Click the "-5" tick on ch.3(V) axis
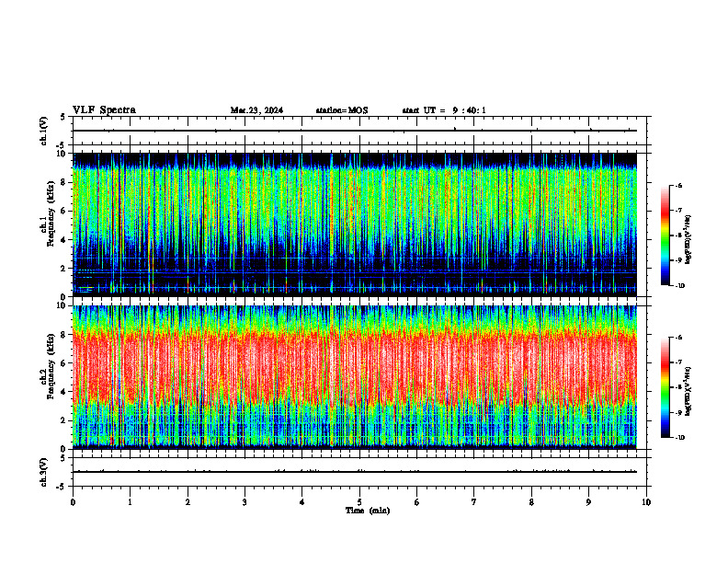 62,487
